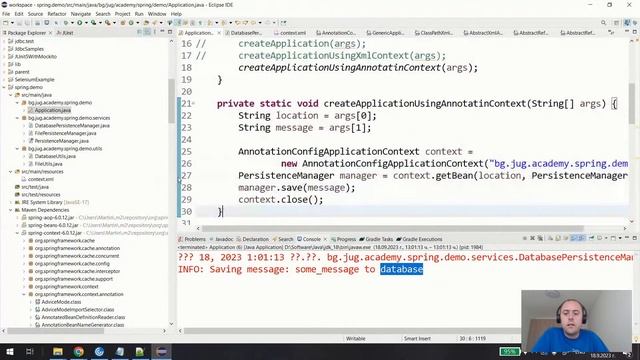The image size is (640, 360).
Task: Click the green Run button in toolbar
Action: coord(80,23)
